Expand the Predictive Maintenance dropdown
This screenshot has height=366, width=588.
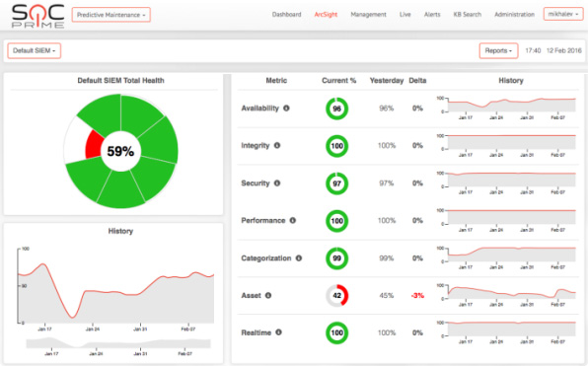click(x=111, y=15)
